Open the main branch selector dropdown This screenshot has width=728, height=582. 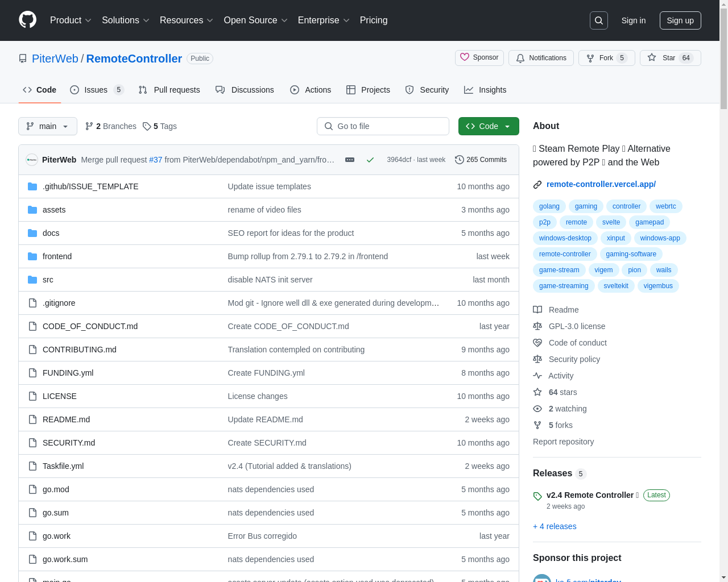point(48,126)
